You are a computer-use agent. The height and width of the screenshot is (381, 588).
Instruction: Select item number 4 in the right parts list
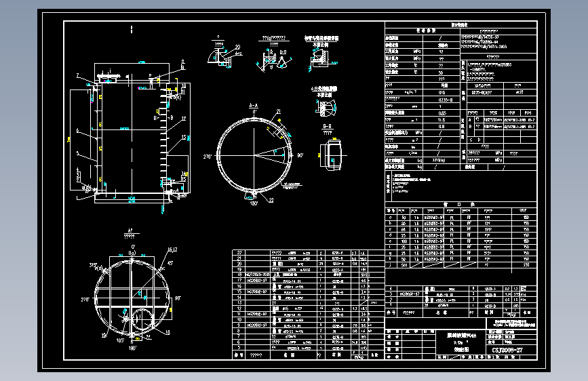391,289
